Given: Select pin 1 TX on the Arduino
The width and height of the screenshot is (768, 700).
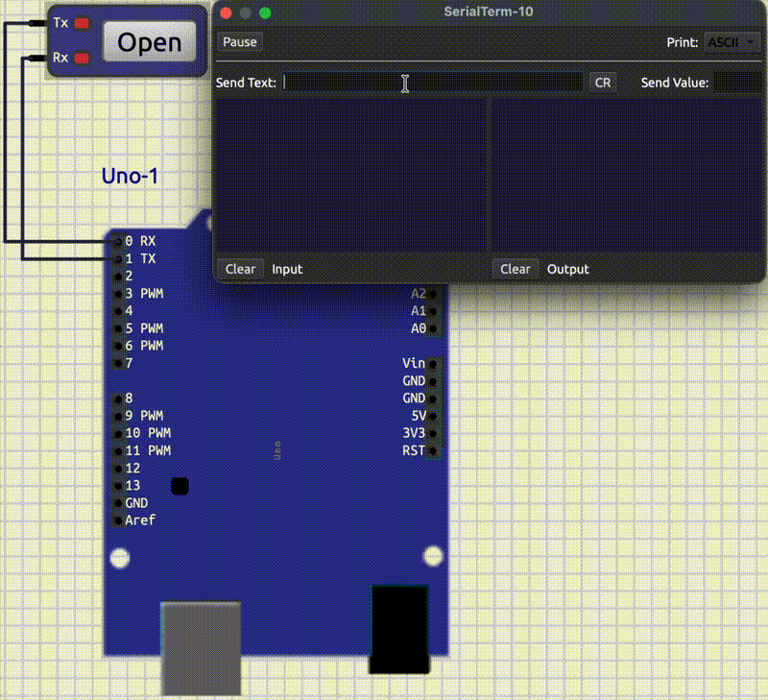Looking at the screenshot, I should [x=119, y=259].
